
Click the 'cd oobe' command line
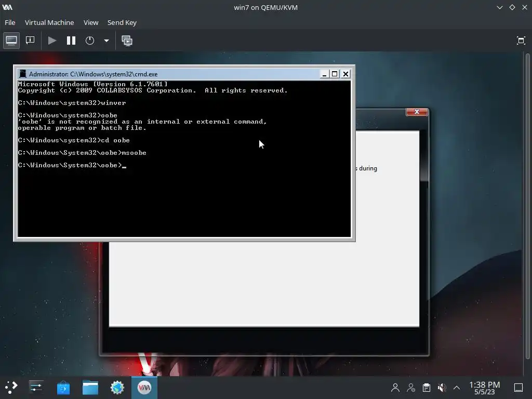[x=115, y=140]
